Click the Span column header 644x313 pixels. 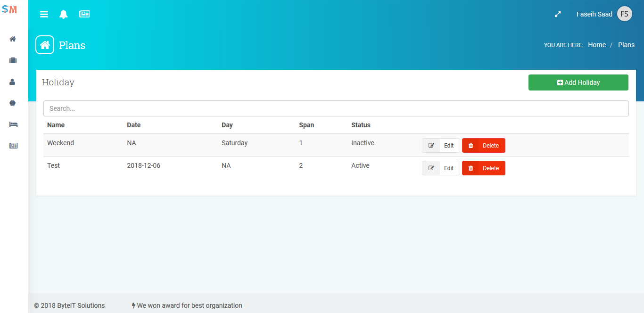(306, 125)
